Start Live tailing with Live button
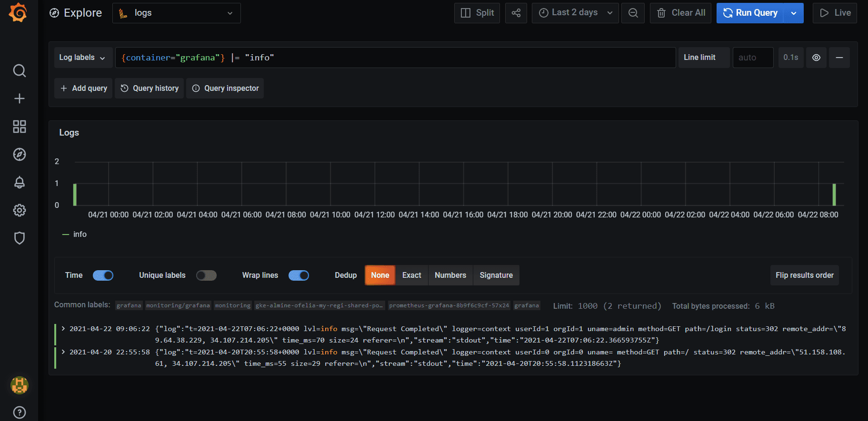Viewport: 868px width, 421px height. [835, 13]
